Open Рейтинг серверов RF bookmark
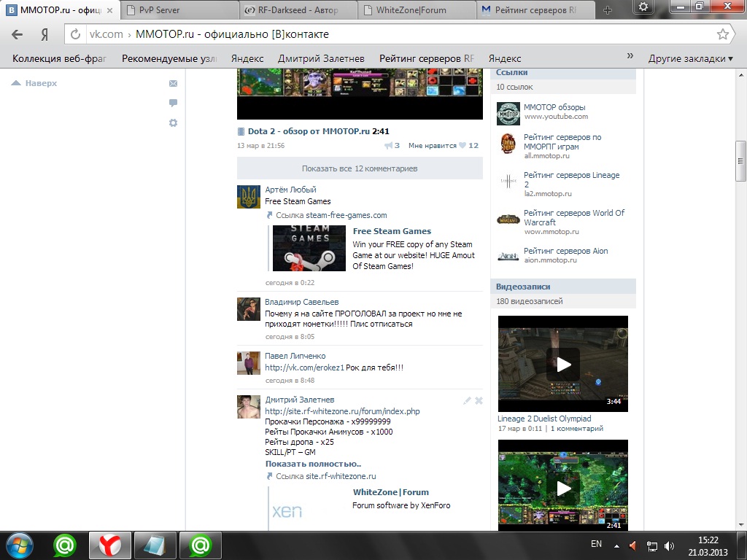The image size is (747, 560). pos(426,58)
